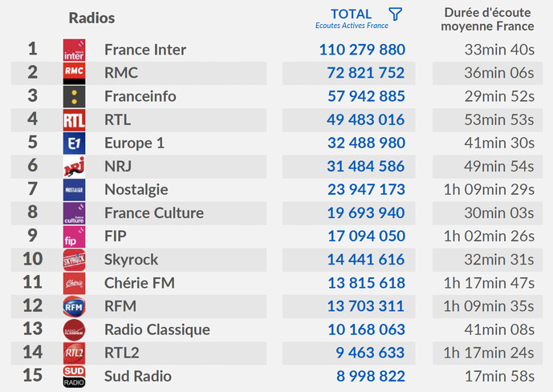Screen dimensions: 553x392
Task: Click total value 9 463 633
Action: 370,353
